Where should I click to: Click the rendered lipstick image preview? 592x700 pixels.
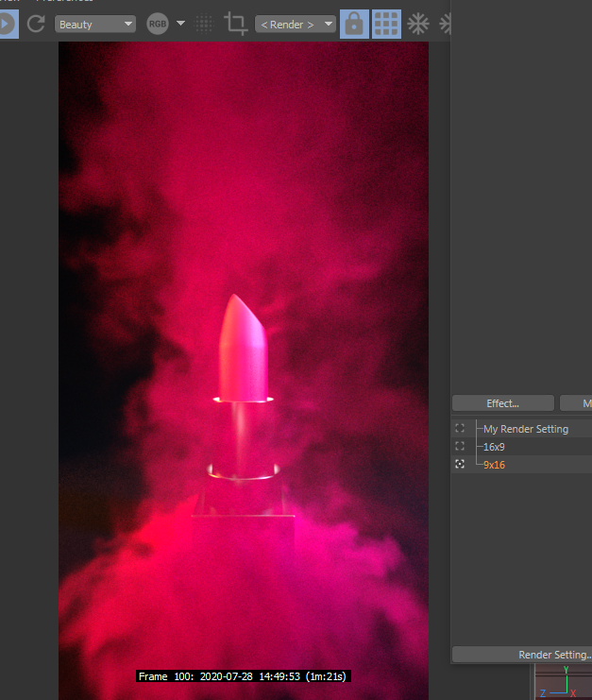[x=244, y=370]
